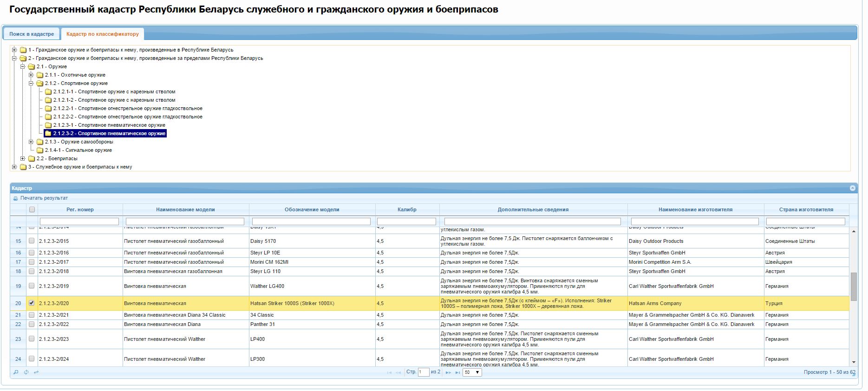Select the Кадастр по классификатору tab
This screenshot has height=391, width=868.
click(x=102, y=34)
